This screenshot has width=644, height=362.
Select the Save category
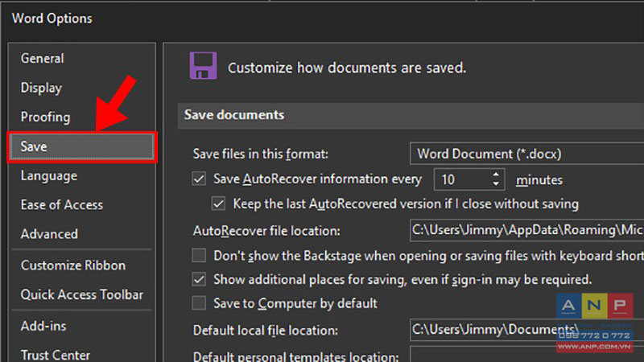click(x=82, y=146)
